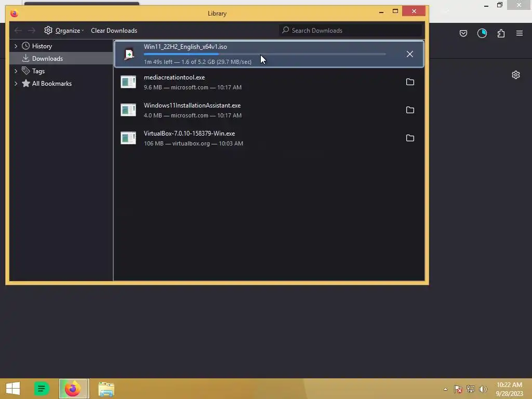Viewport: 532px width, 399px height.
Task: Open Firefox Pocket save icon
Action: pyautogui.click(x=463, y=33)
